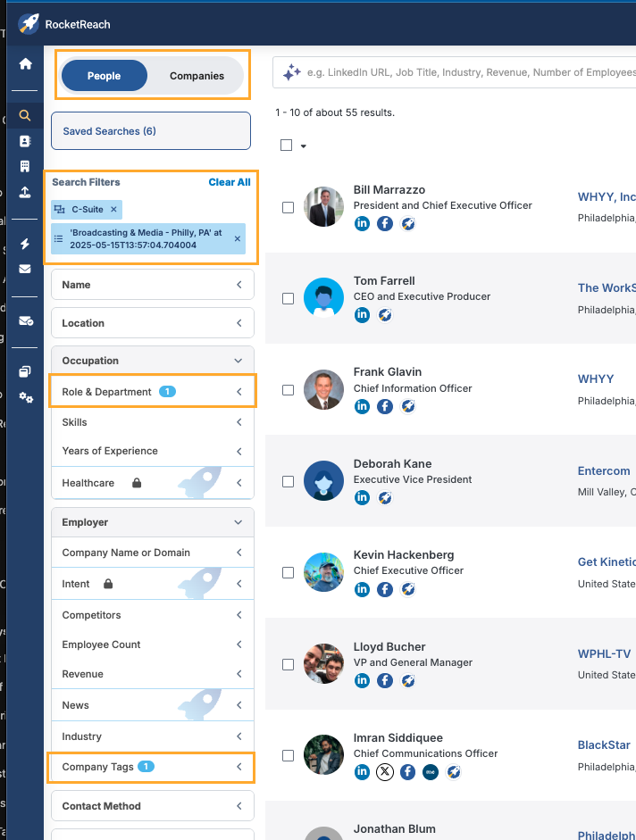This screenshot has width=636, height=840.
Task: Open the Contacts sidebar icon
Action: (x=25, y=141)
